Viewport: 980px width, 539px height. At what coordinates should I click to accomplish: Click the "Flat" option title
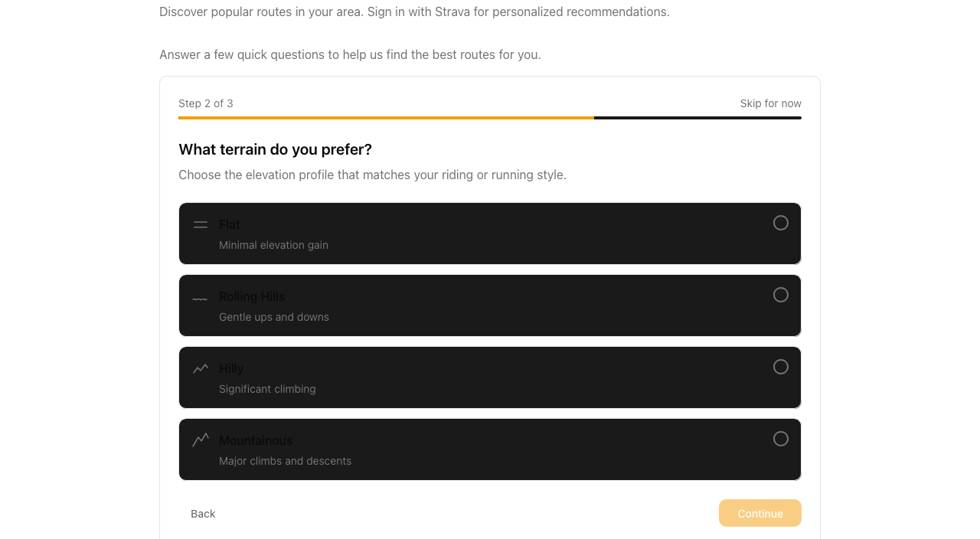coord(230,224)
